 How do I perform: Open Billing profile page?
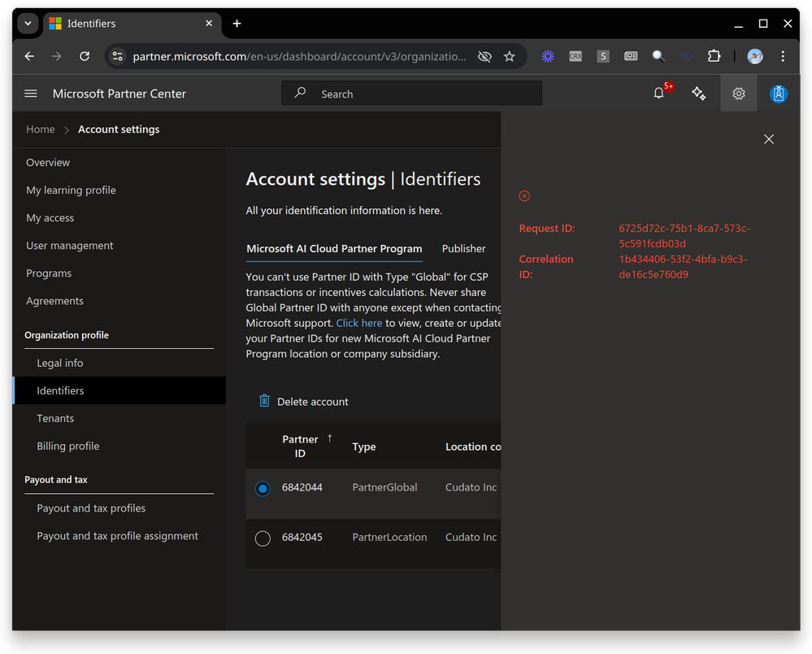[67, 447]
